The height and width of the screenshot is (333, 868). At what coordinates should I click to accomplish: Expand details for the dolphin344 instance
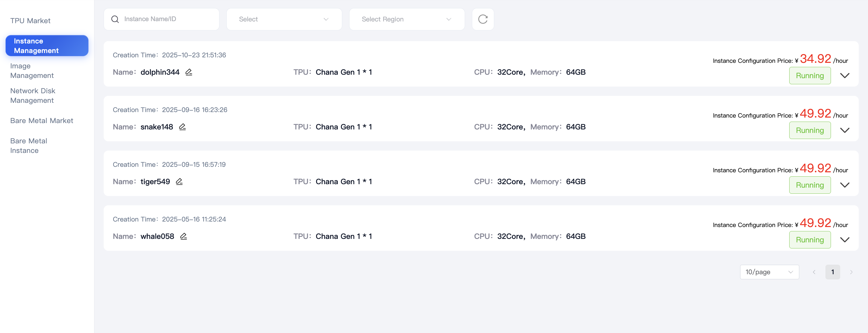[845, 76]
